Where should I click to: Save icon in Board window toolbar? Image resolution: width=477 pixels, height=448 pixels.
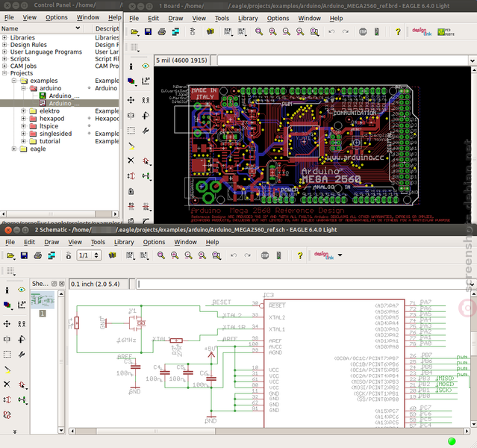click(148, 31)
